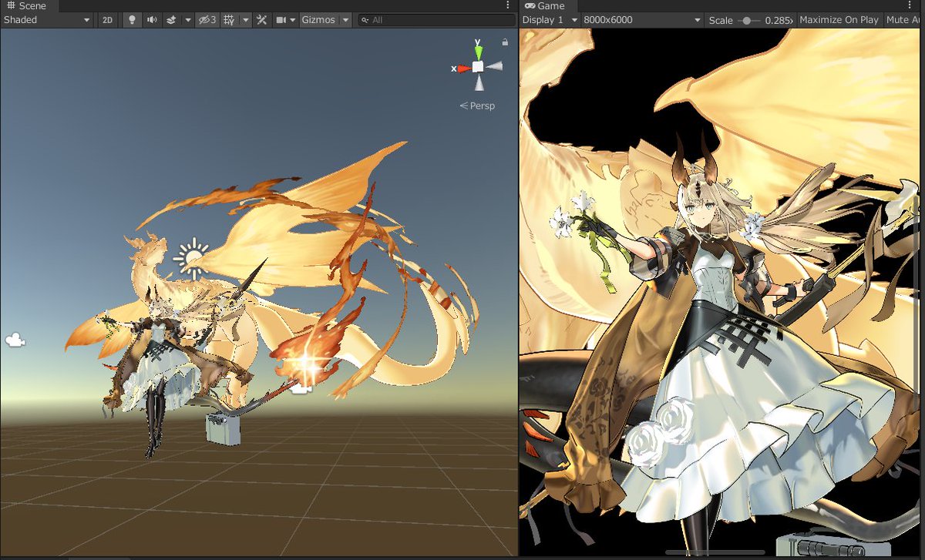Open the Gizmos dropdown arrow
The width and height of the screenshot is (925, 560).
coord(345,20)
